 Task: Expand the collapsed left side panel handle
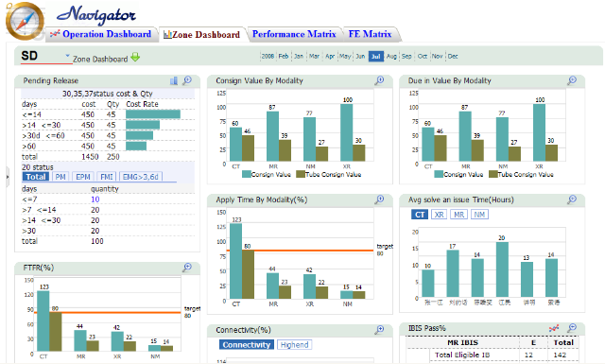coord(8,177)
